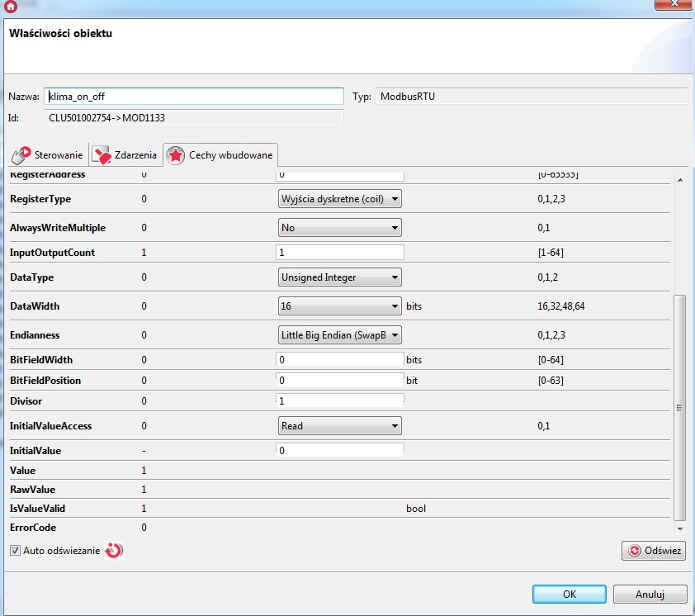The height and width of the screenshot is (616, 695).
Task: Click the red auto-refresh spinner icon
Action: pos(115,551)
